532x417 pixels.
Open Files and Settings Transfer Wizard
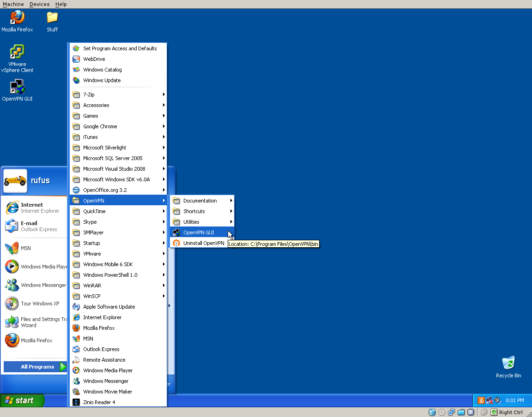pyautogui.click(x=35, y=322)
